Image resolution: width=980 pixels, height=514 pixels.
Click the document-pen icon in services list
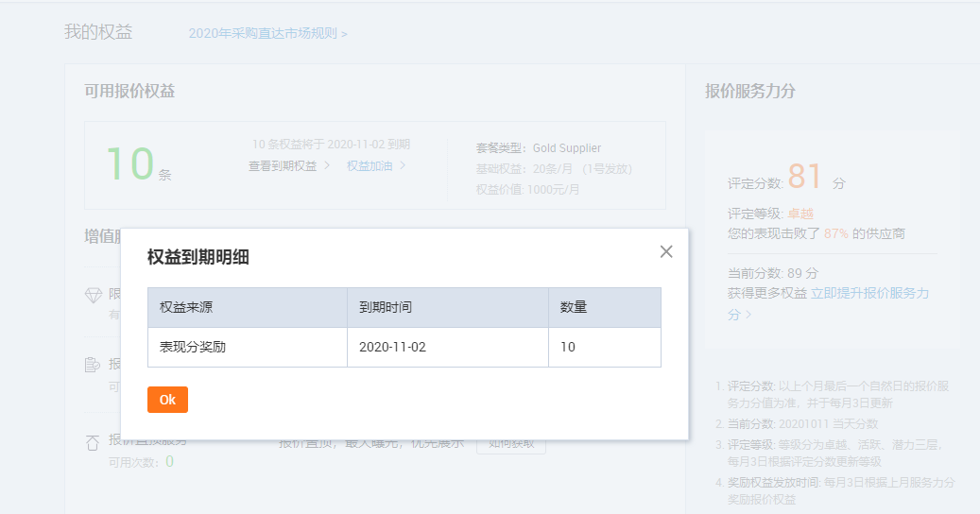[93, 365]
